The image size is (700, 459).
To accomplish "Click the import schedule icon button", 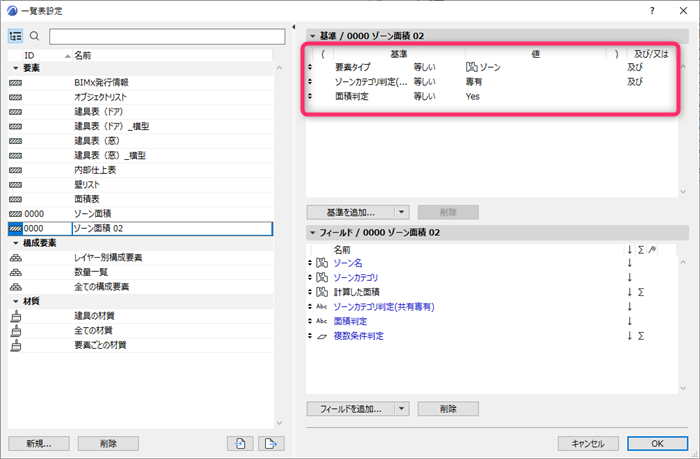I will coord(240,443).
